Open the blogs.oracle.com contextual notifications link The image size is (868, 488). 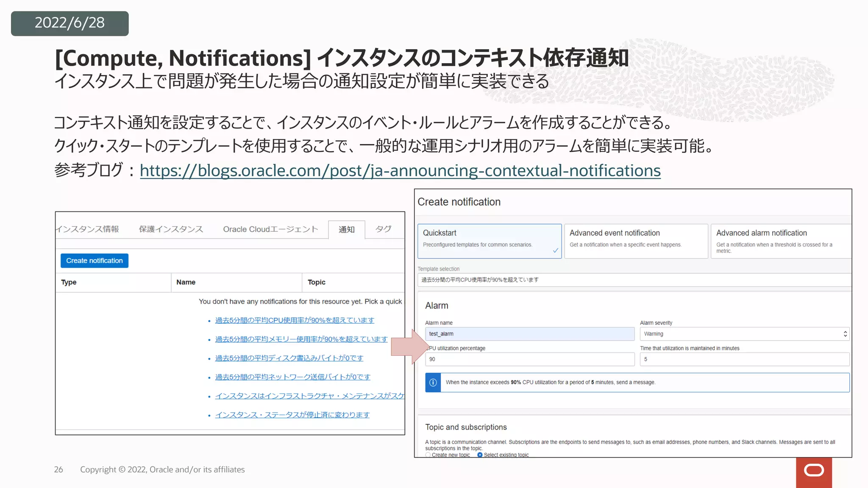(x=400, y=171)
